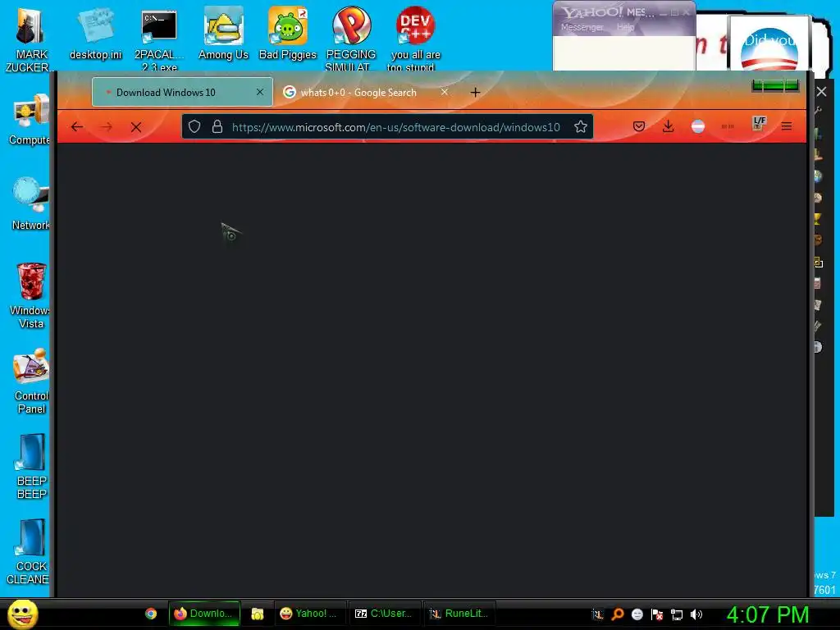Select the DEV C++ desktop icon
This screenshot has height=630, width=840.
(415, 39)
